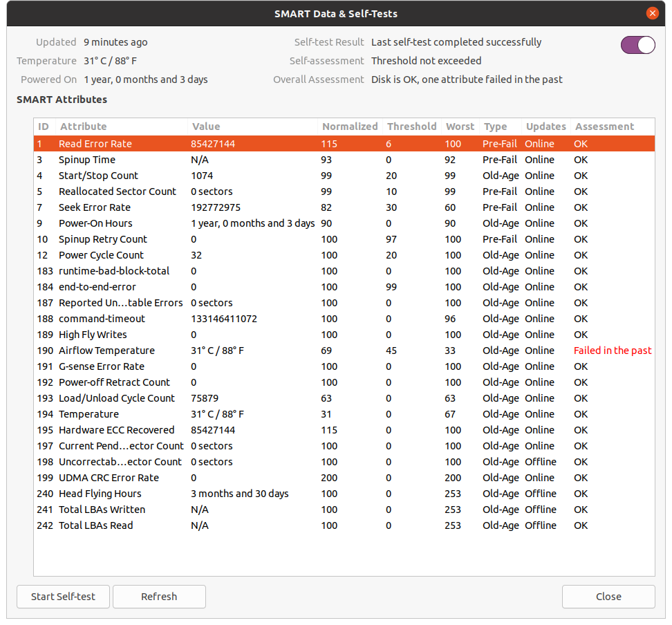Select the Uncorrectab…ector Count row
The height and width of the screenshot is (625, 672).
(344, 461)
